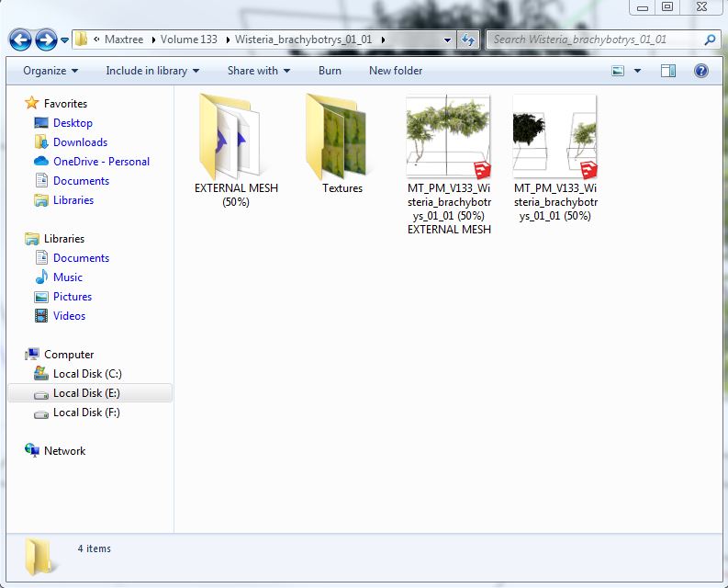Image resolution: width=728 pixels, height=588 pixels.
Task: Select Local Disk (C:) in navigation pane
Action: pyautogui.click(x=87, y=374)
